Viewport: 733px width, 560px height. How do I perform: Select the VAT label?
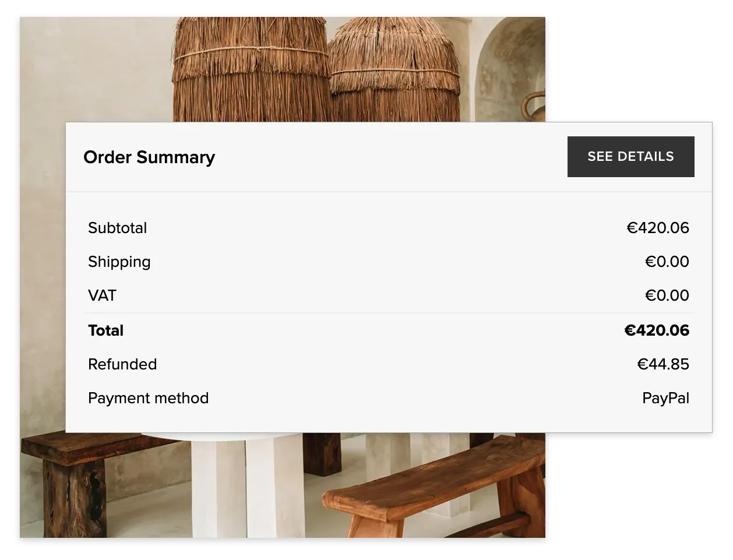(x=102, y=295)
